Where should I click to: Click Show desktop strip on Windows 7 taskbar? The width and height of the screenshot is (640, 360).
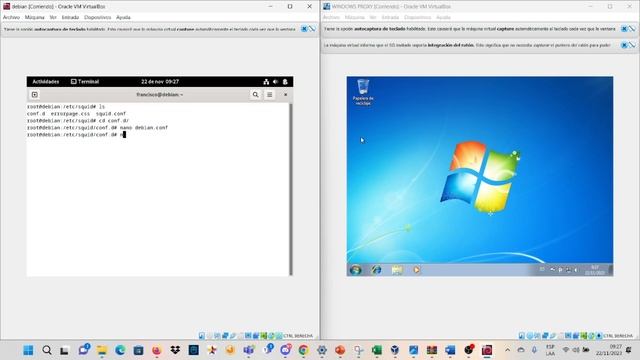coord(611,270)
